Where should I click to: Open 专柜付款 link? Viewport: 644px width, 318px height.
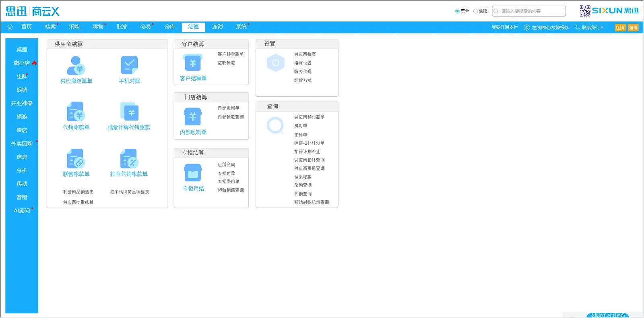[226, 173]
